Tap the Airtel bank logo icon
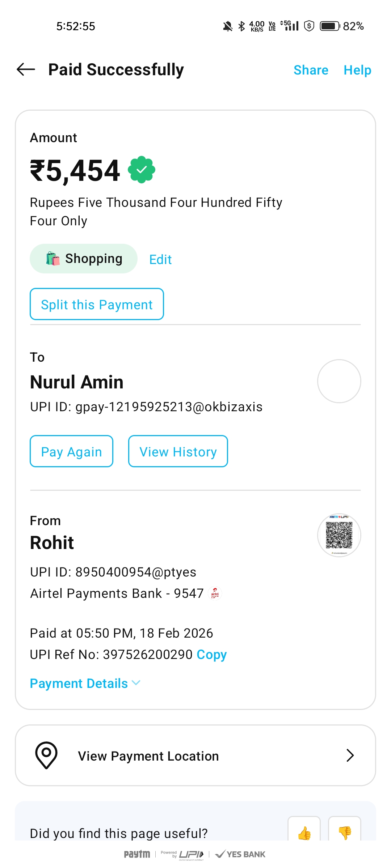391x868 pixels. point(215,593)
